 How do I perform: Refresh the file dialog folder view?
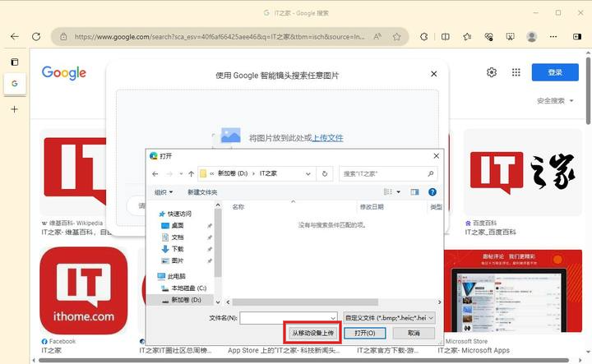325,174
